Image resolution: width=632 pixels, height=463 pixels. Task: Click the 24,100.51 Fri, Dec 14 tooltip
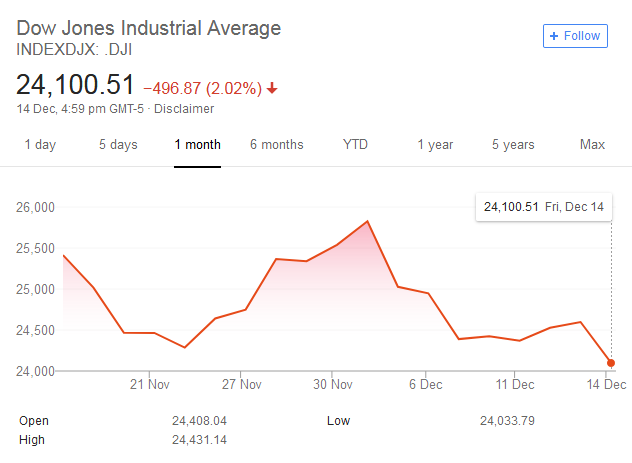pyautogui.click(x=544, y=207)
